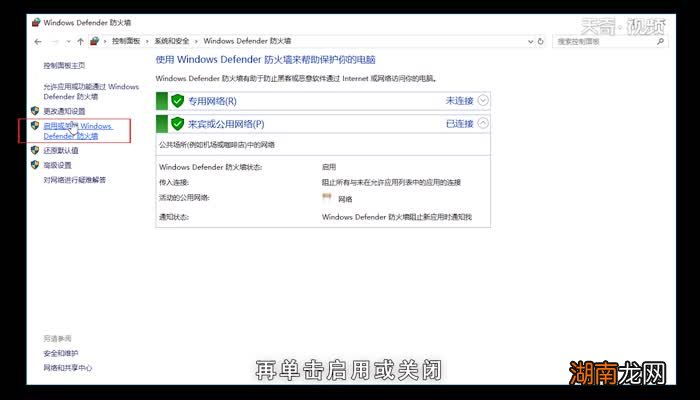The height and width of the screenshot is (400, 700).
Task: Collapse 来宾或公用网络 section with chevron
Action: pos(483,123)
